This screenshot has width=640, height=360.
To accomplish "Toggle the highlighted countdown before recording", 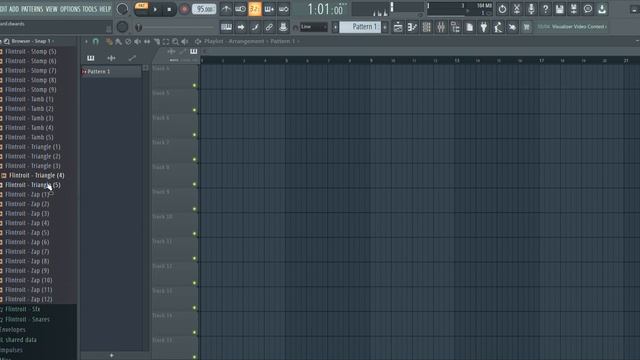I will (x=255, y=9).
